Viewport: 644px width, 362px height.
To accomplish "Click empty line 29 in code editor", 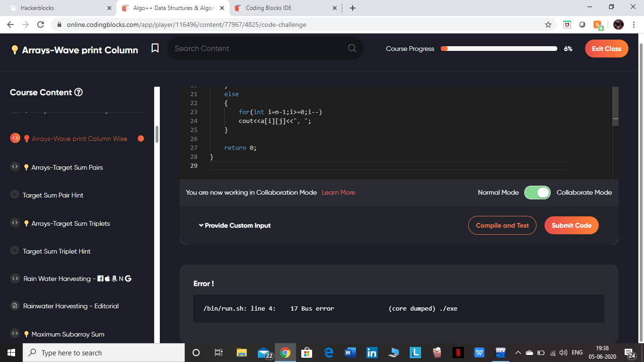I will 388,165.
